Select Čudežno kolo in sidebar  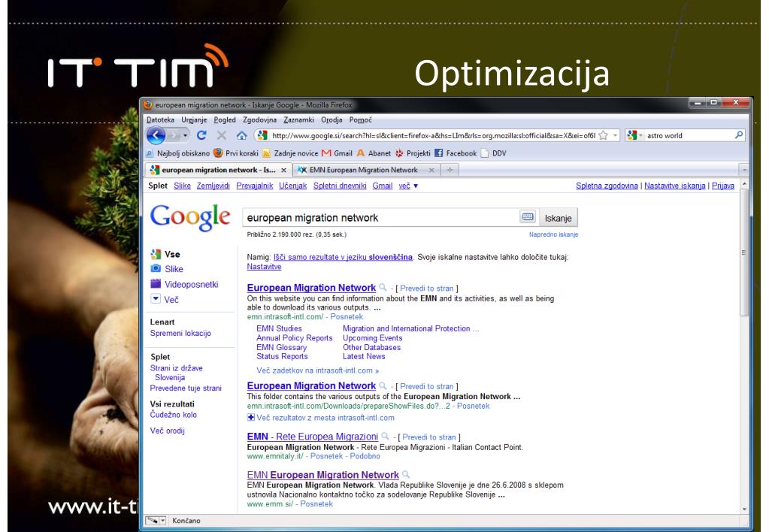173,415
